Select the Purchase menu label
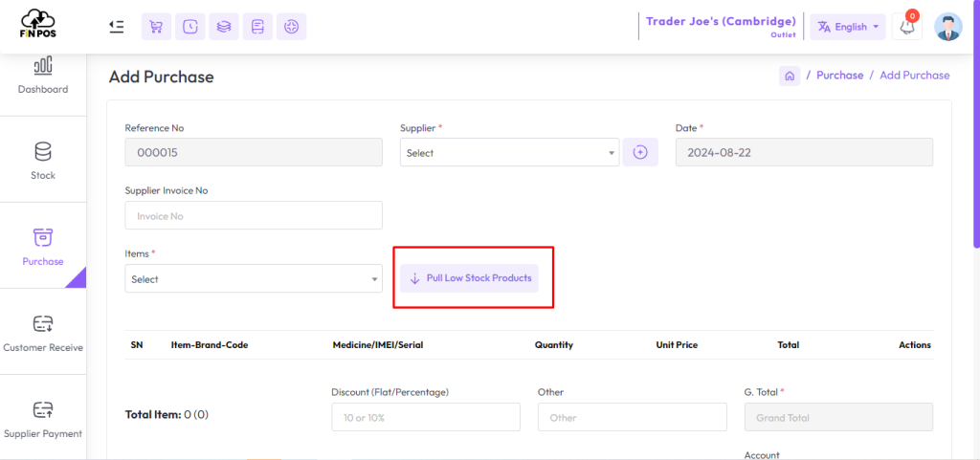 (42, 261)
